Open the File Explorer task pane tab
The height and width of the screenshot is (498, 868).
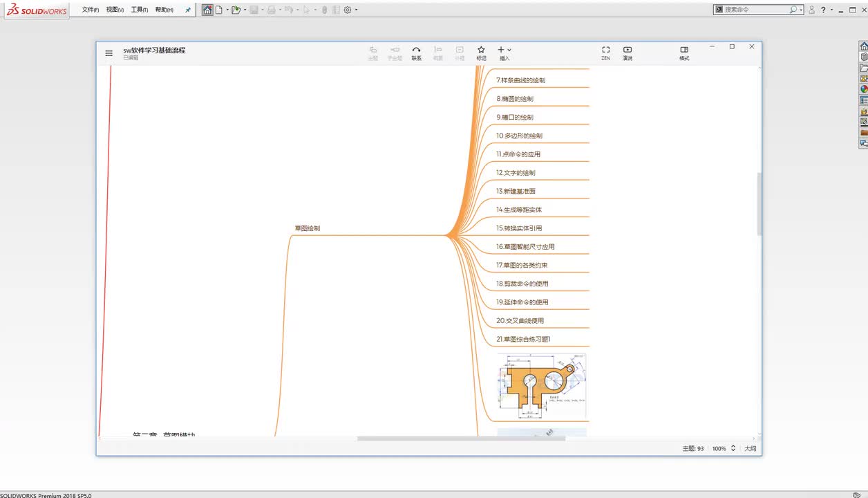863,68
